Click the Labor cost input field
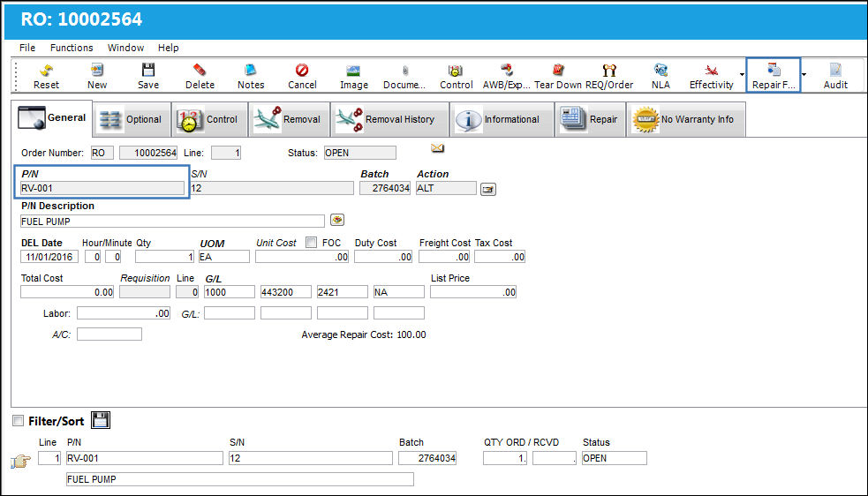Image resolution: width=868 pixels, height=496 pixels. (x=124, y=313)
